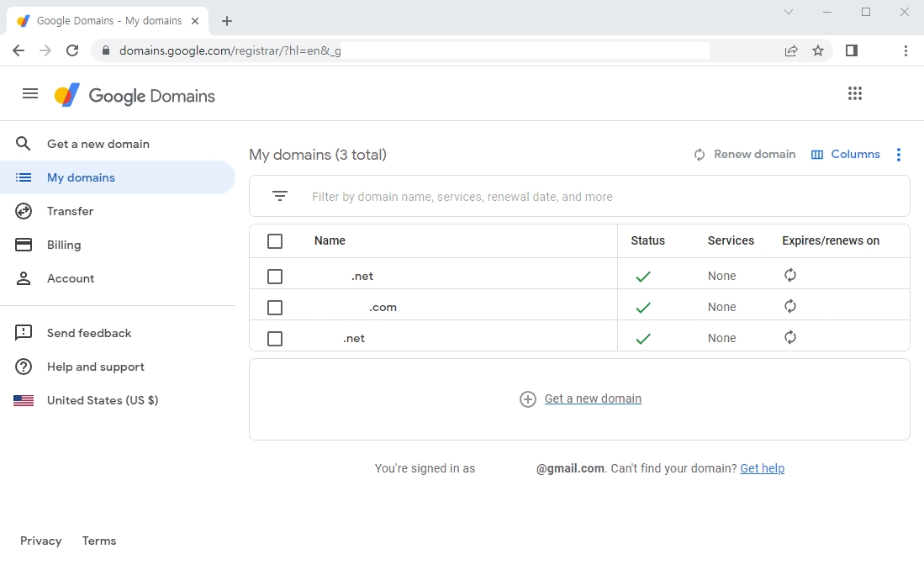Viewport: 924px width, 570px height.
Task: Click the Status column header
Action: 647,240
